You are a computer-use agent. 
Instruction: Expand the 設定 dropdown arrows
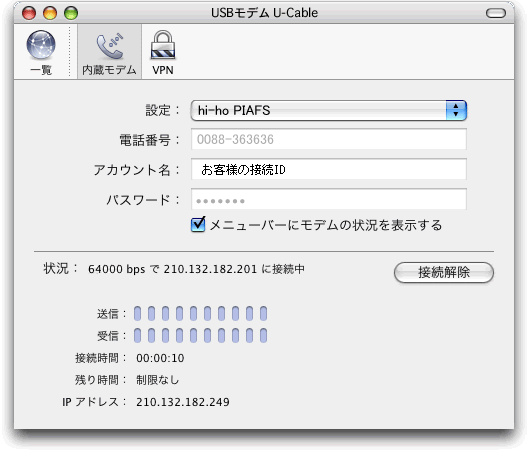coord(456,110)
